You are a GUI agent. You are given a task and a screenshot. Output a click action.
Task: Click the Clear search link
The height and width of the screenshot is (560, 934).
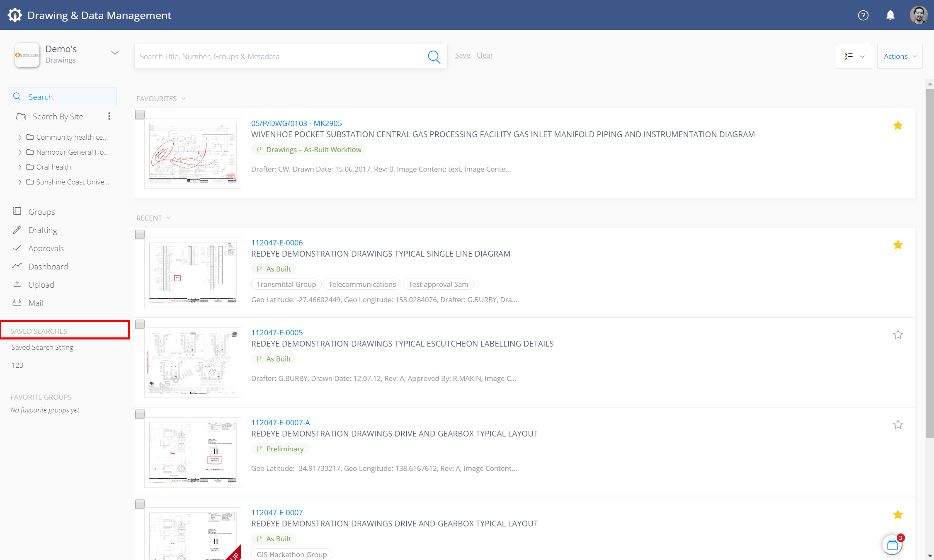click(x=484, y=55)
